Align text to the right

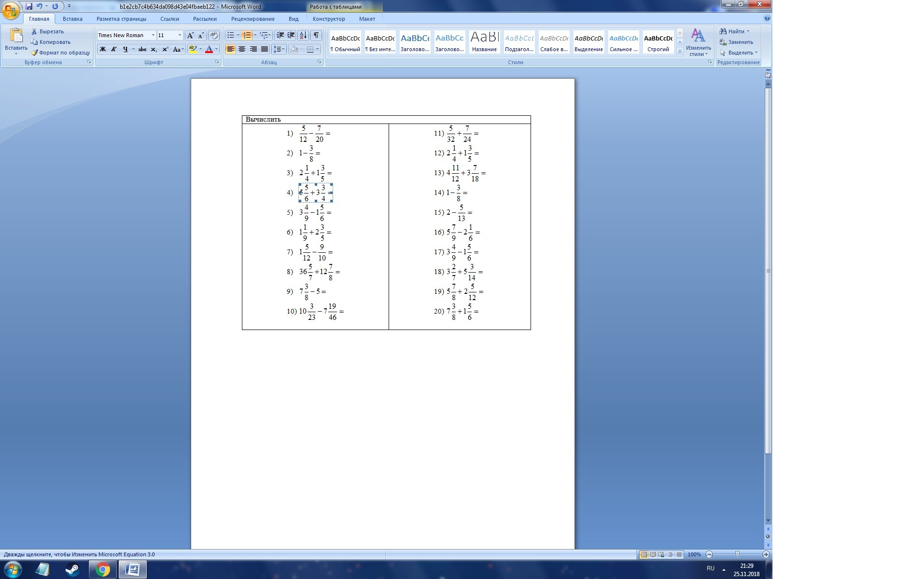(x=253, y=49)
